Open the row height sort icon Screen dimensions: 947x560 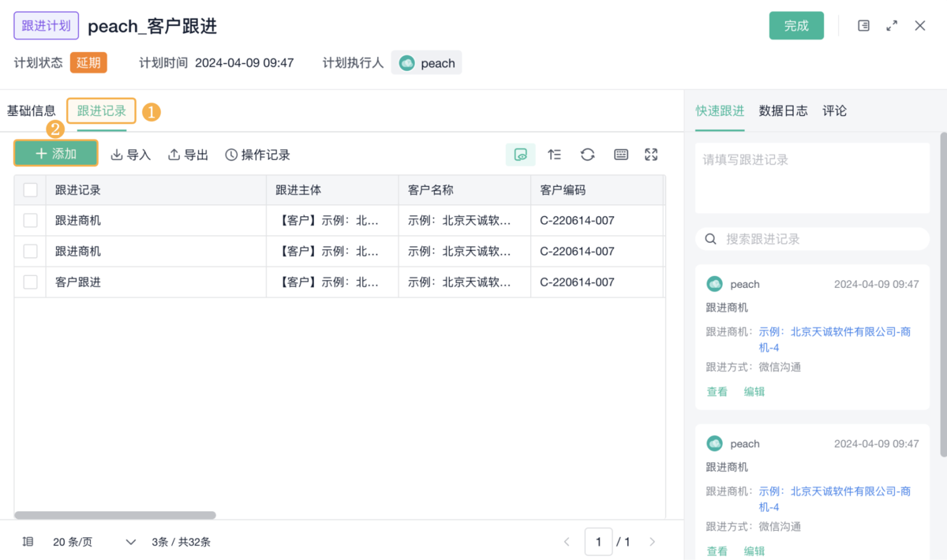[554, 155]
